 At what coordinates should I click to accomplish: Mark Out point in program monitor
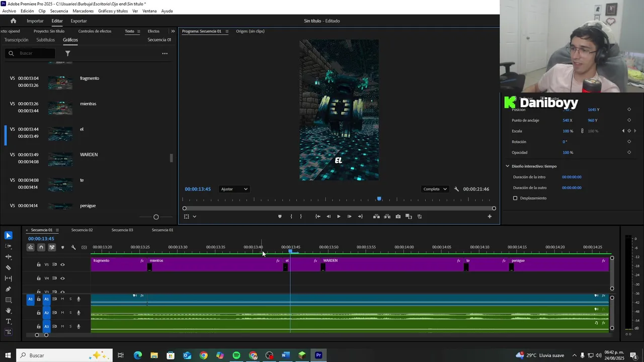(301, 217)
